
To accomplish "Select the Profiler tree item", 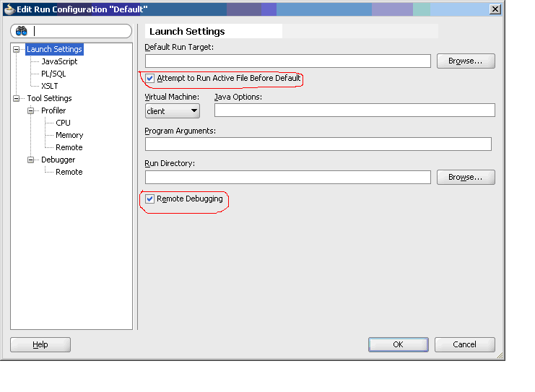I will pyautogui.click(x=53, y=110).
